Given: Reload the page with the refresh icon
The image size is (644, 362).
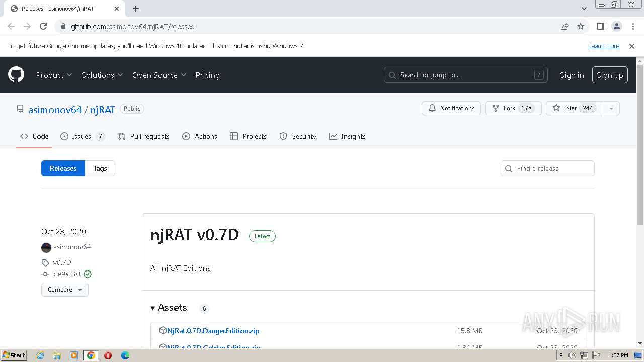Looking at the screenshot, I should coord(43,26).
